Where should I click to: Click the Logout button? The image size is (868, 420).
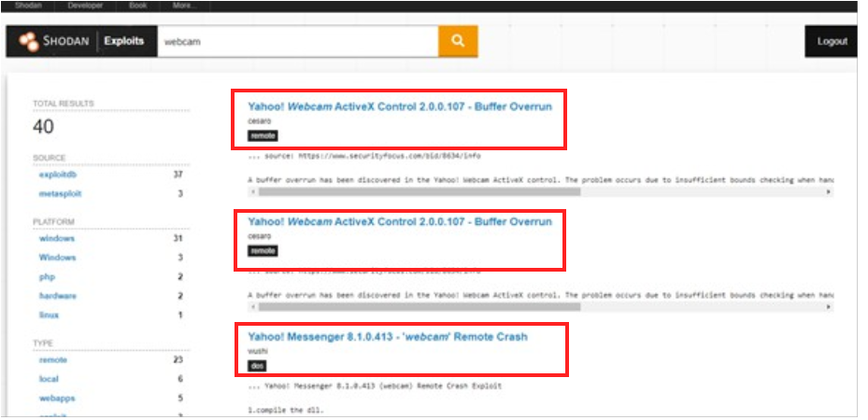click(x=832, y=41)
